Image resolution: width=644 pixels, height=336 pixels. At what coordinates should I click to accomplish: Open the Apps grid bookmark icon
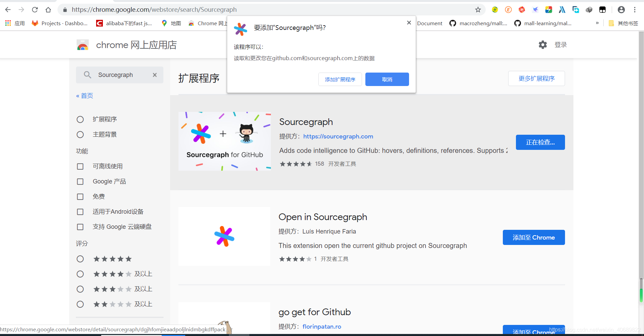pos(8,23)
